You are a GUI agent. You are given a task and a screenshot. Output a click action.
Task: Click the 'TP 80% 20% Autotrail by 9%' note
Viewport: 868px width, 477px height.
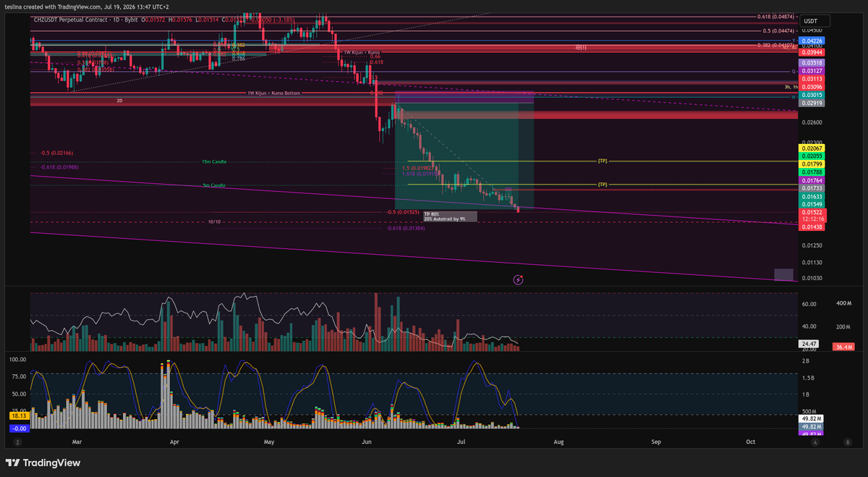(449, 216)
